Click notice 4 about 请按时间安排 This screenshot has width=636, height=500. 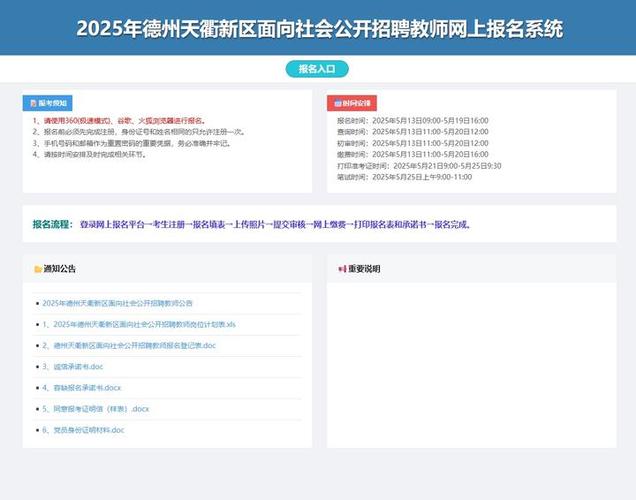pyautogui.click(x=90, y=155)
